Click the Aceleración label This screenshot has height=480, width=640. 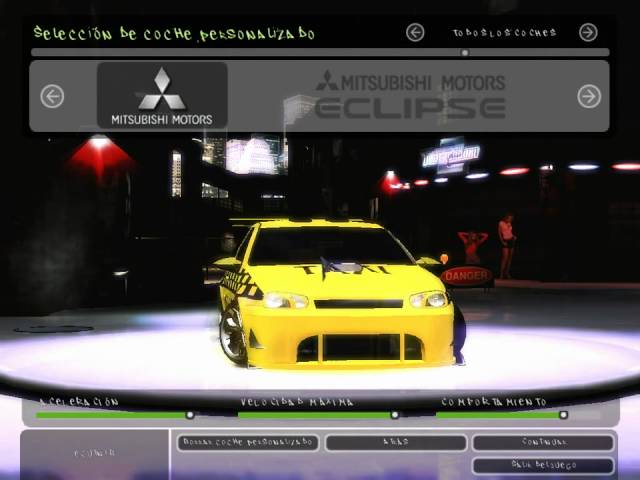pos(79,402)
